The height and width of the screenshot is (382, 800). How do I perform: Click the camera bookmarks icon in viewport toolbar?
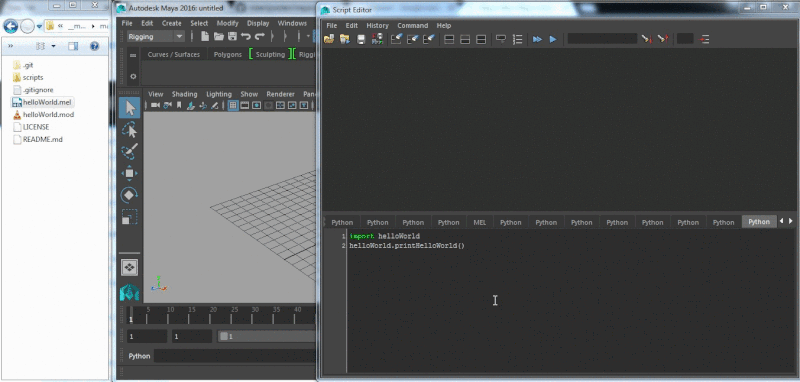coord(179,106)
